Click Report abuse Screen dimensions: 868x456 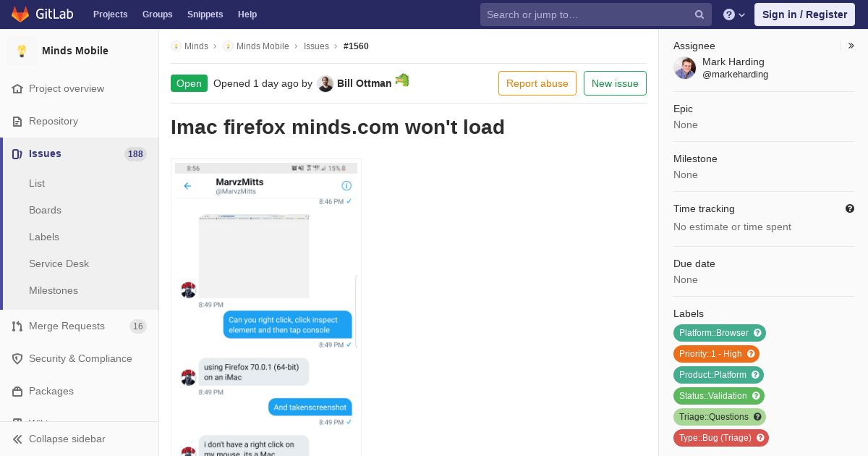coord(537,83)
